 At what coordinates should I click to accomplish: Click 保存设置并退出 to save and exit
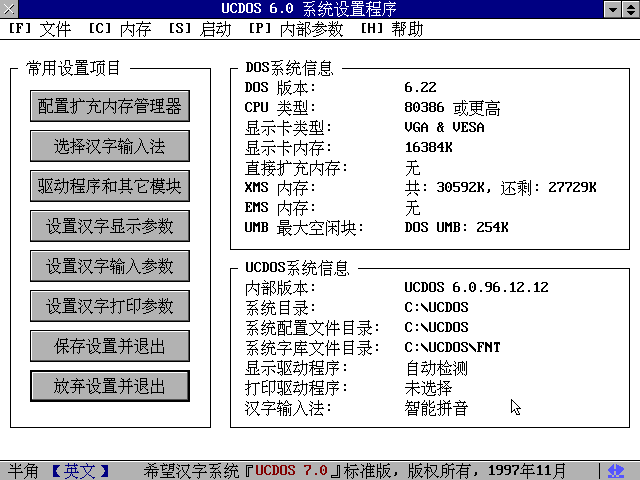coord(110,345)
